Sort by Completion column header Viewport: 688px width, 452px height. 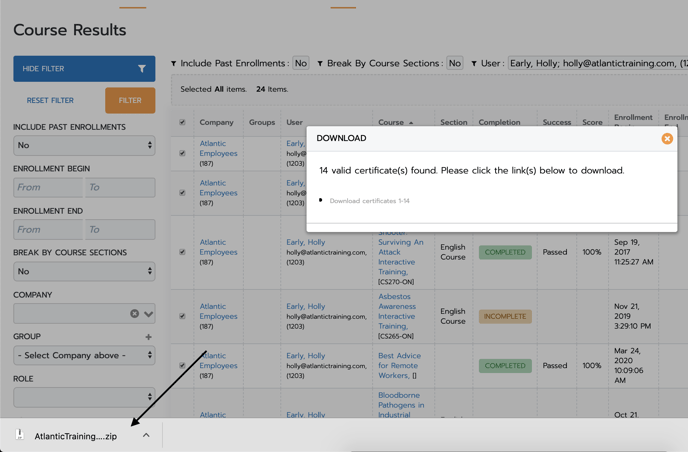(499, 122)
